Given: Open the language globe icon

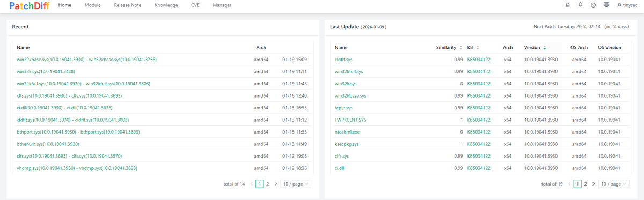Looking at the screenshot, I should pyautogui.click(x=606, y=5).
